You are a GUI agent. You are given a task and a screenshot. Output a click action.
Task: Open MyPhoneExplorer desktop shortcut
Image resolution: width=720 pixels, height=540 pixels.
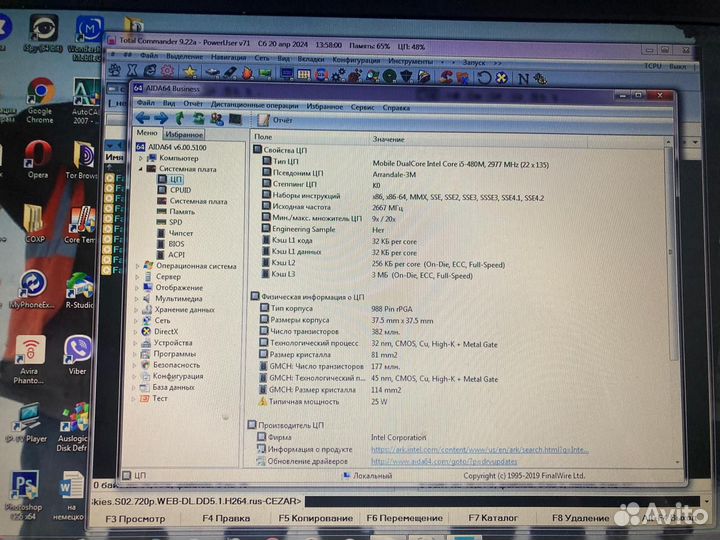click(x=32, y=289)
